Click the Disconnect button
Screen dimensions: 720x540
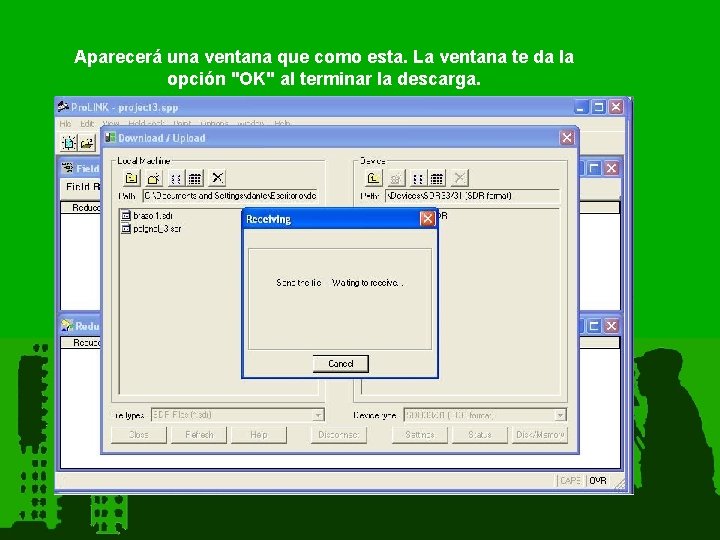[x=339, y=434]
